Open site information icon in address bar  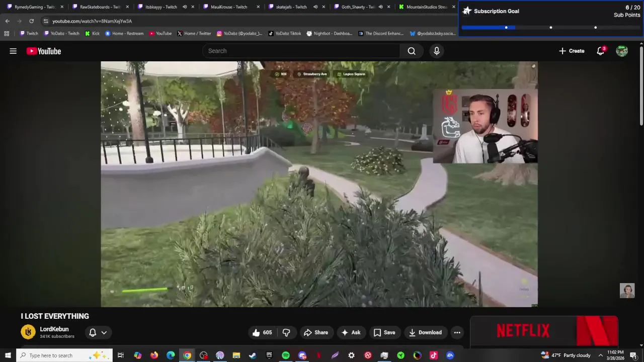[x=46, y=21]
